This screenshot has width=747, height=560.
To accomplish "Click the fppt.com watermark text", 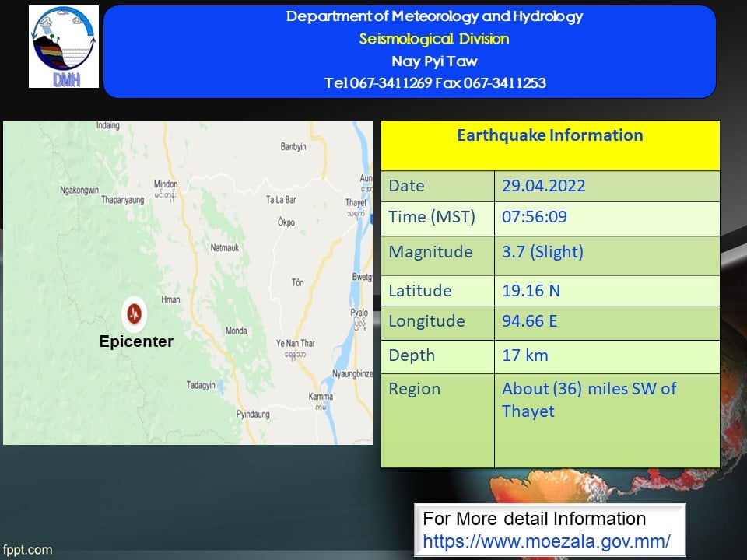I will click(x=27, y=550).
